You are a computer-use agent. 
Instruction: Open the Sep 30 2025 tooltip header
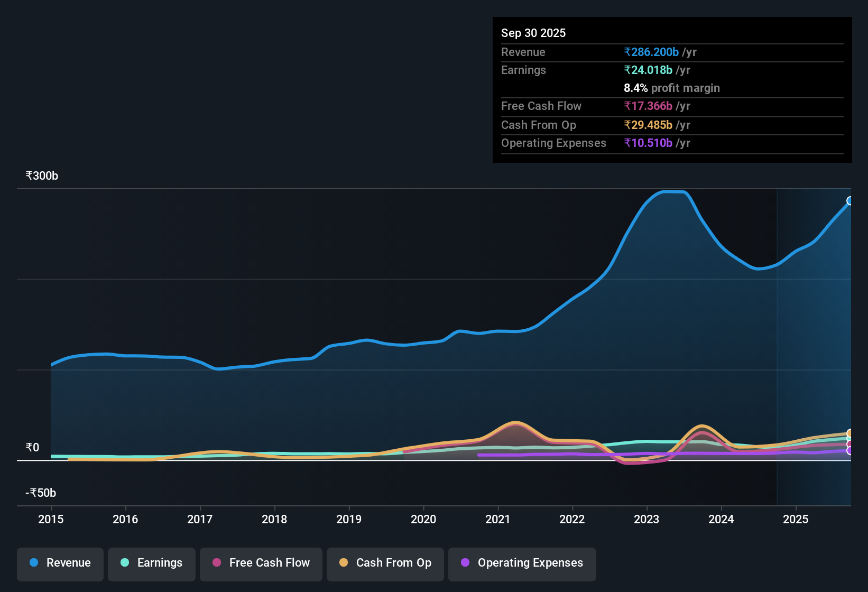533,33
